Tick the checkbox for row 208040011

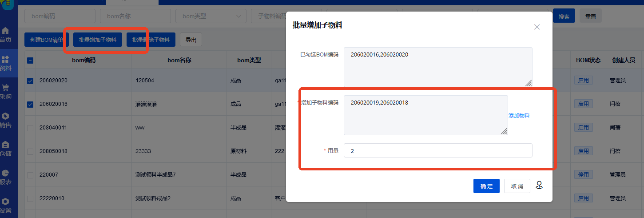pyautogui.click(x=30, y=128)
